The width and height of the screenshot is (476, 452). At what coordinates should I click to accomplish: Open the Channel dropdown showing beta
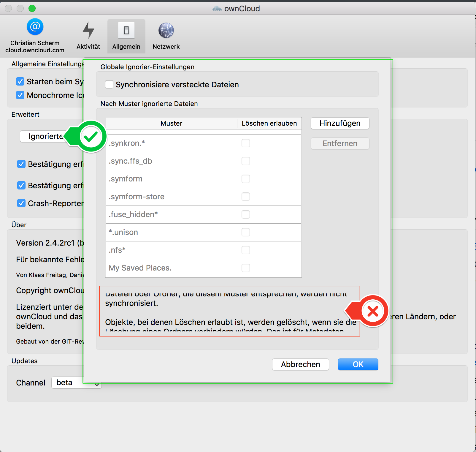(76, 383)
